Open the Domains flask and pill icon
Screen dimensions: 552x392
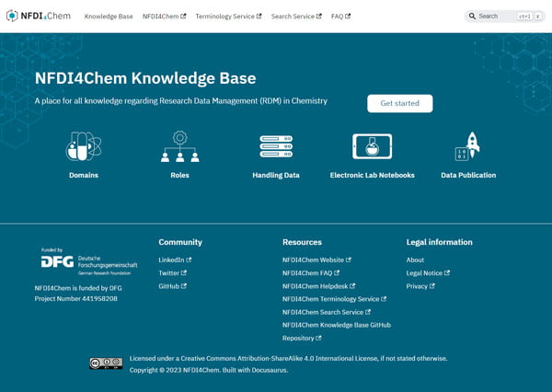click(x=84, y=146)
